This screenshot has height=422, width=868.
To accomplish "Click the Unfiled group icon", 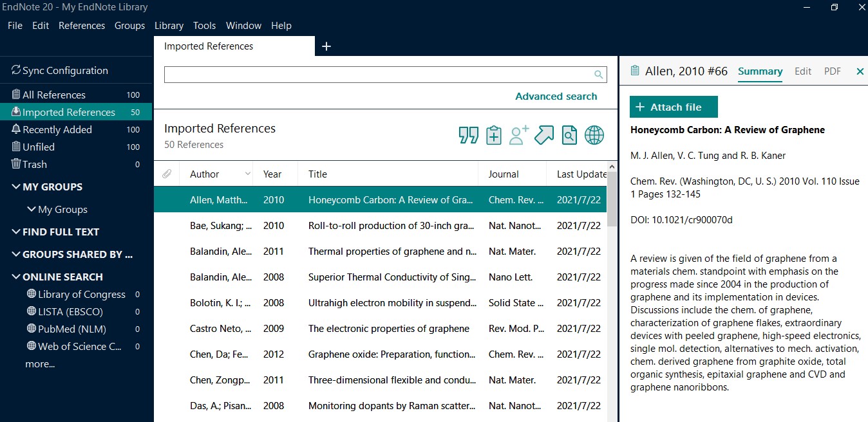I will click(16, 147).
